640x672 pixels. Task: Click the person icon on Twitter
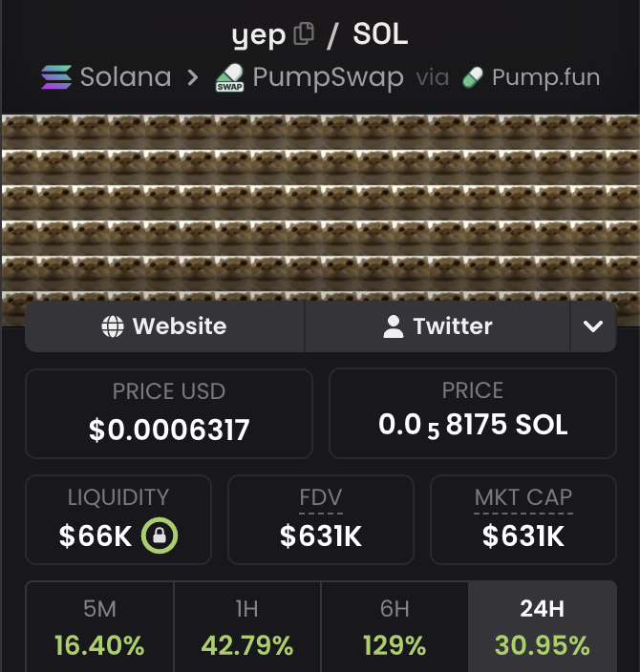(x=394, y=326)
